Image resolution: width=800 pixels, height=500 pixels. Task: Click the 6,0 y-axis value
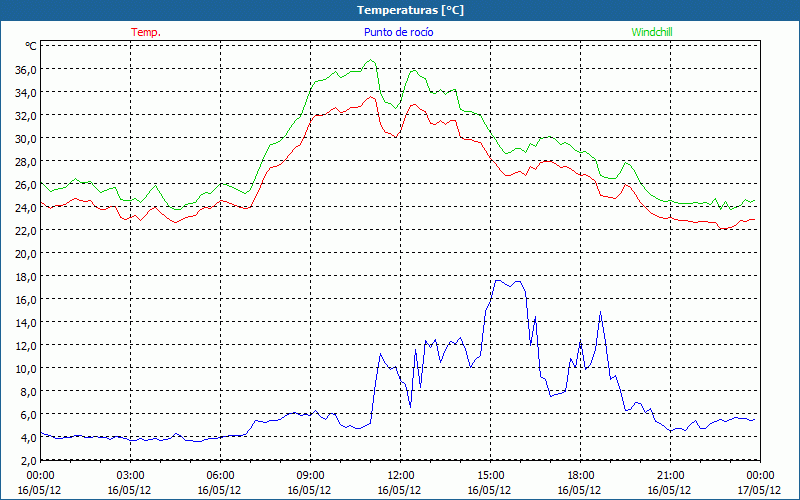(29, 415)
